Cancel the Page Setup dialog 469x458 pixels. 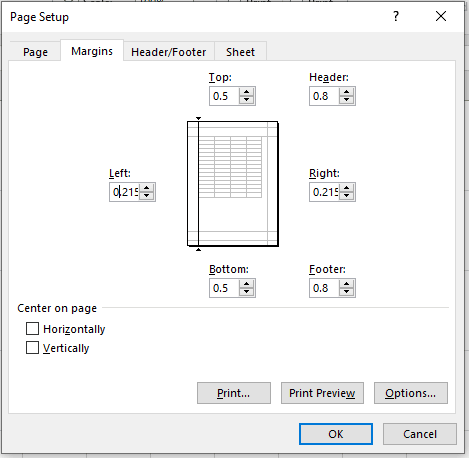(x=420, y=434)
